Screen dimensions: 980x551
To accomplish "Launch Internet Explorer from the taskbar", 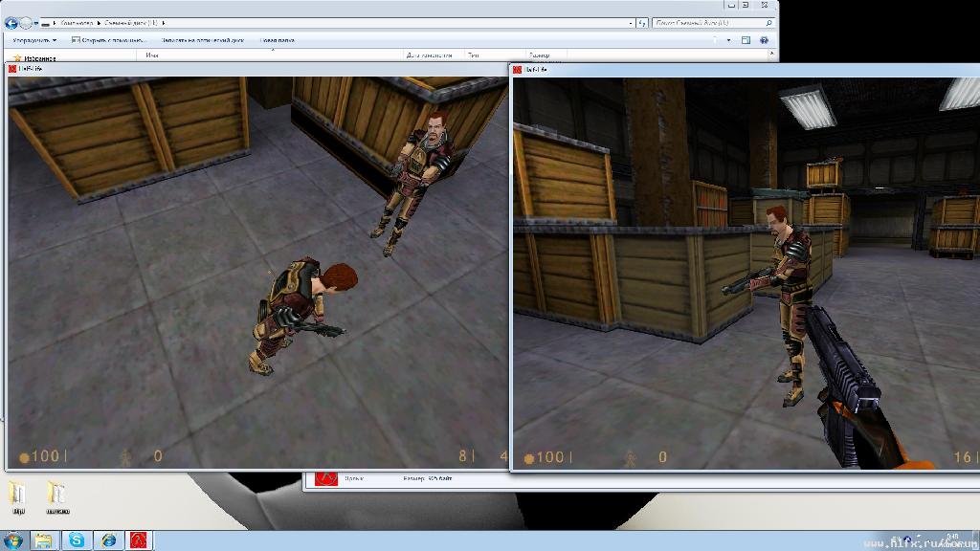I will point(108,540).
